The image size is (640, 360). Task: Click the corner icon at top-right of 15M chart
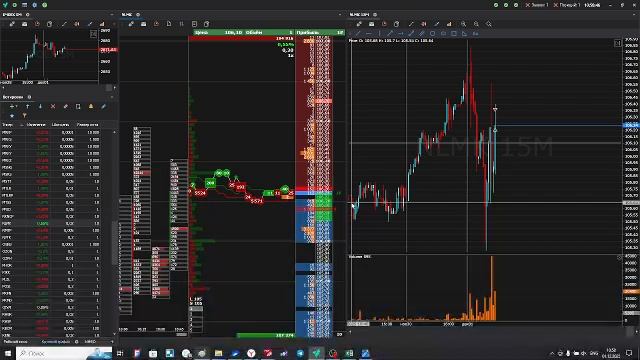point(618,43)
